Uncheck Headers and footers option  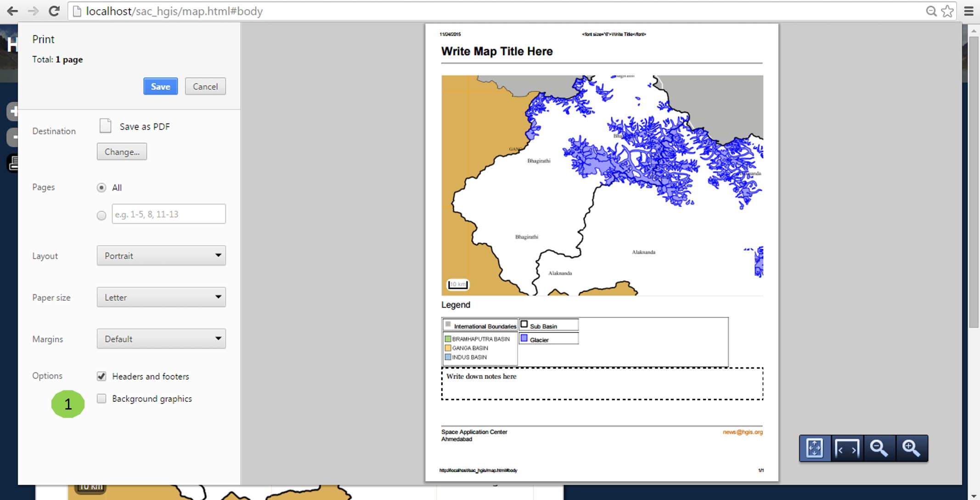point(101,376)
